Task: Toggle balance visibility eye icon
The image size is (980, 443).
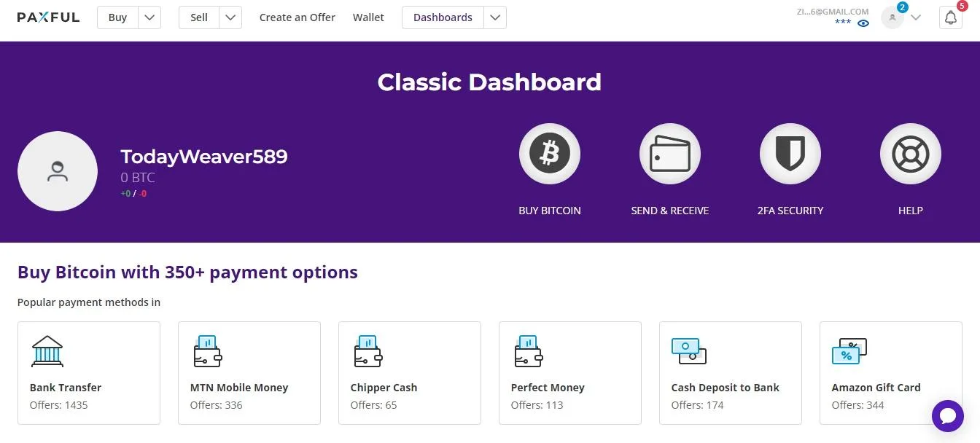Action: [863, 23]
